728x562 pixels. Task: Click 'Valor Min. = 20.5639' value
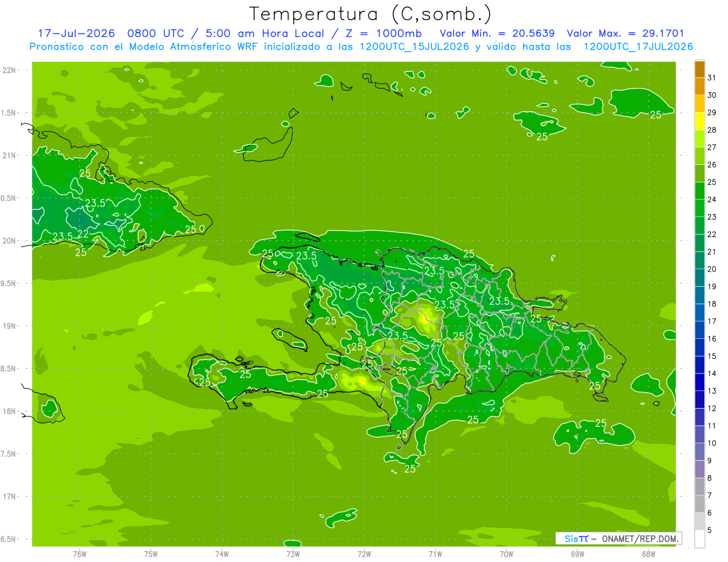(497, 33)
